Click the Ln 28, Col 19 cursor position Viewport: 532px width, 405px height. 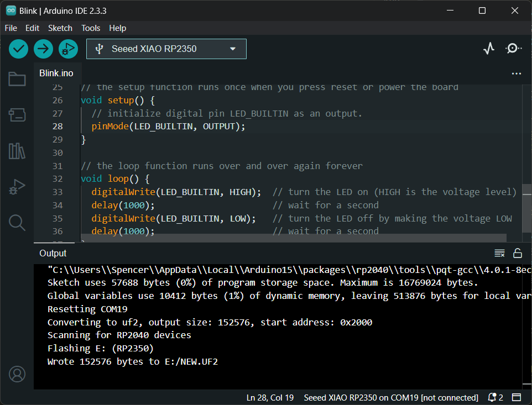coord(270,398)
